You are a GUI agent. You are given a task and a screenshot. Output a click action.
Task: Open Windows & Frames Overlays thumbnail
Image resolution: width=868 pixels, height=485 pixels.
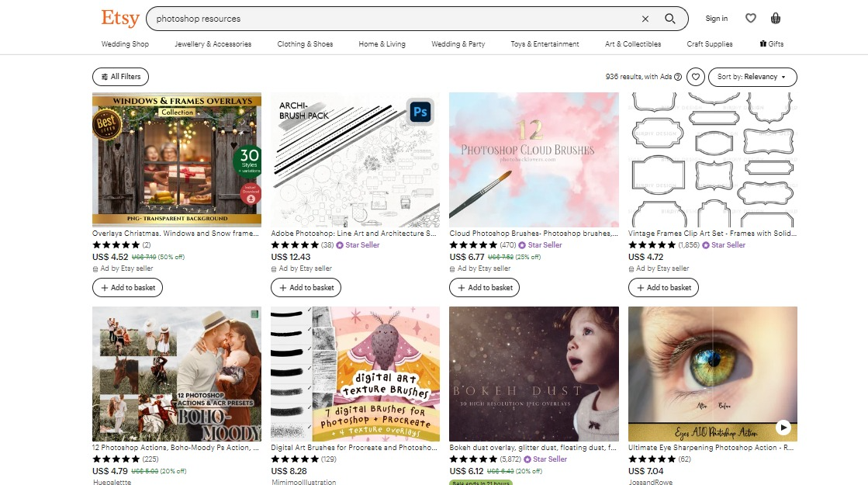pos(177,159)
